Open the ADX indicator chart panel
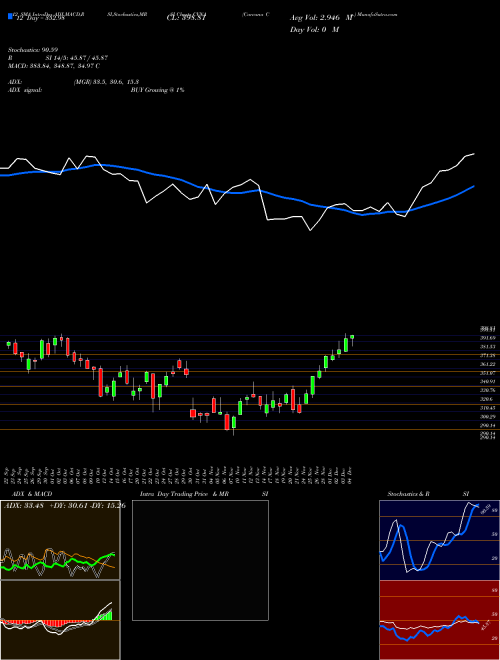 60,540
